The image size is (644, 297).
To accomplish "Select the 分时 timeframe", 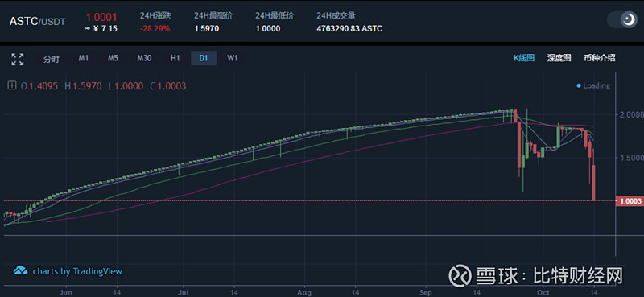I will point(52,59).
